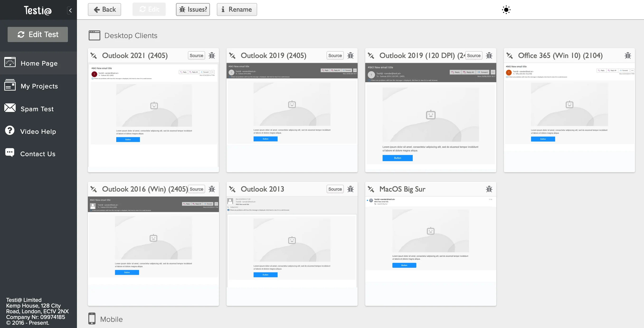Click the Desktop Clients window icon
The image size is (644, 328).
[x=94, y=35]
